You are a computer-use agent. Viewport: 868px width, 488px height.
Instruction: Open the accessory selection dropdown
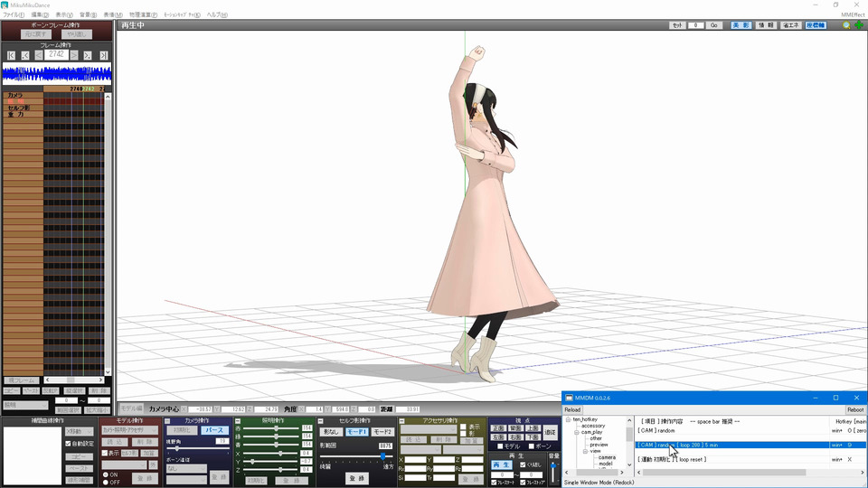[429, 429]
